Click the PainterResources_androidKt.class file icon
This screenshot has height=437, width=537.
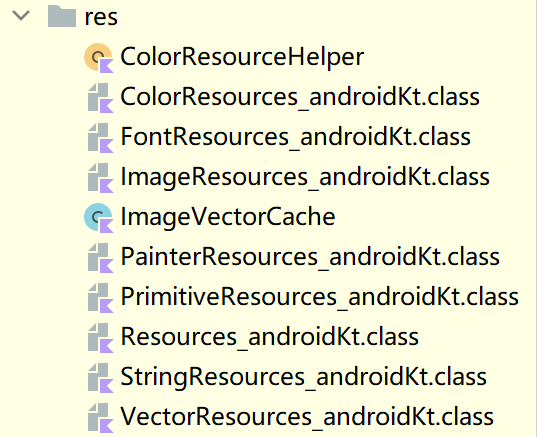100,258
